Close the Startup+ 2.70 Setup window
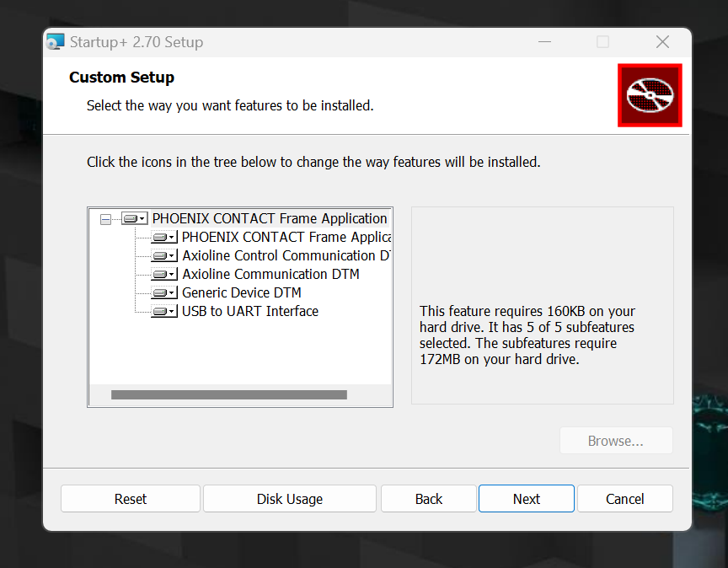728x568 pixels. 662,42
